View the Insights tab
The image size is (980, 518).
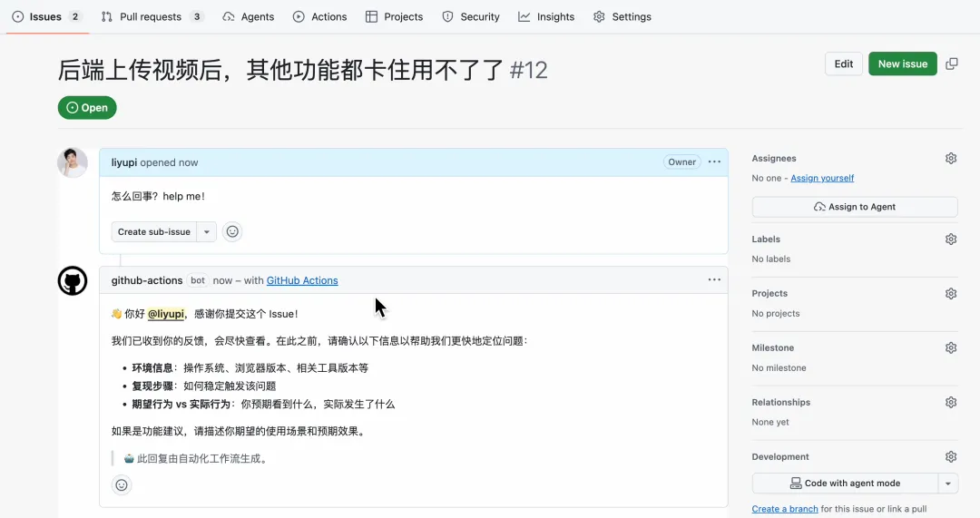(546, 17)
